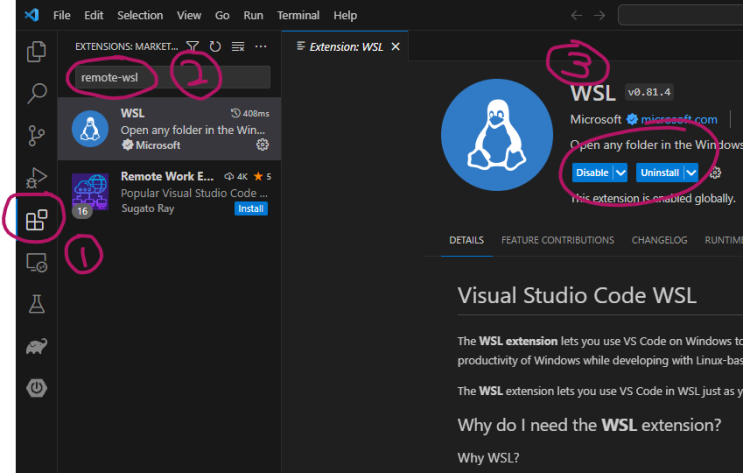The width and height of the screenshot is (743, 473).
Task: Open manage gear beside Uninstall button
Action: point(716,173)
